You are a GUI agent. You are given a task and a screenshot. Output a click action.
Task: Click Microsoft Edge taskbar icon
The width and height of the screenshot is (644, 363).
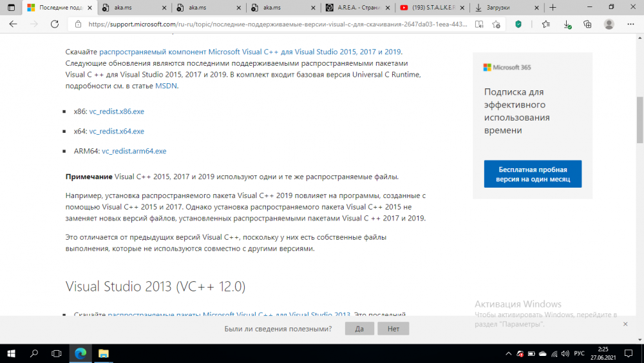pos(80,353)
